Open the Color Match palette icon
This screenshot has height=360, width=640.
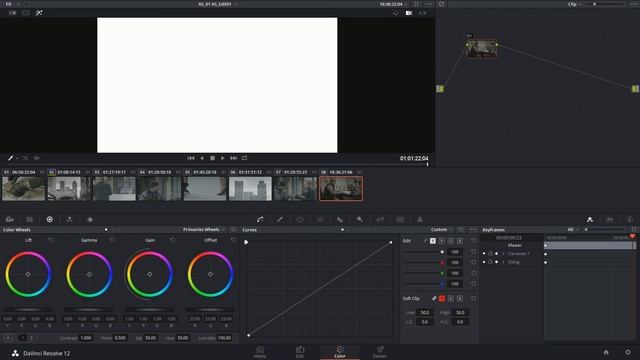(29, 220)
